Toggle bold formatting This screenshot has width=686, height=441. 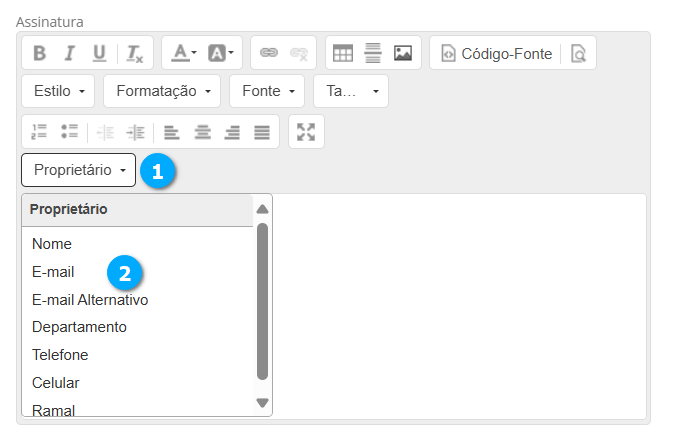tap(40, 53)
